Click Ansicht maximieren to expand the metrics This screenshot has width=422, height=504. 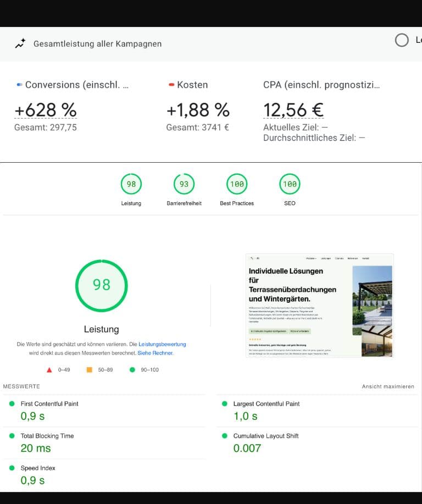388,386
